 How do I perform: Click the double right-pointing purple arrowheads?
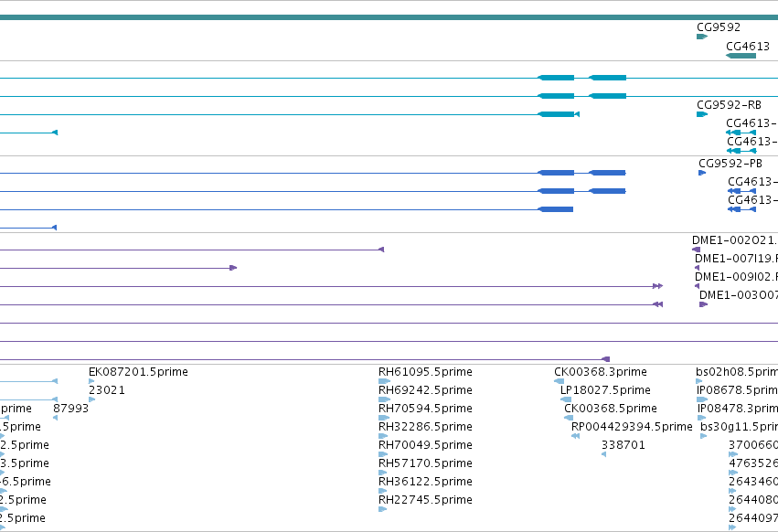[657, 286]
